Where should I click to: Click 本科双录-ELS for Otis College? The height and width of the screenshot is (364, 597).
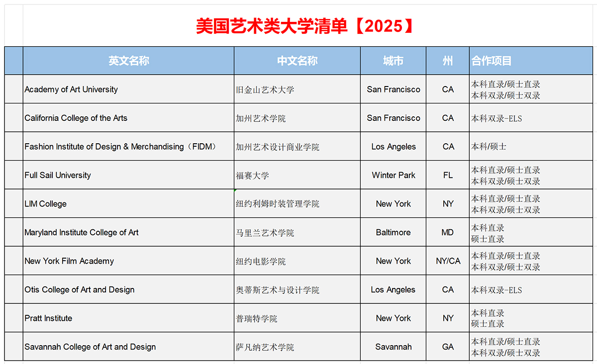click(x=497, y=289)
